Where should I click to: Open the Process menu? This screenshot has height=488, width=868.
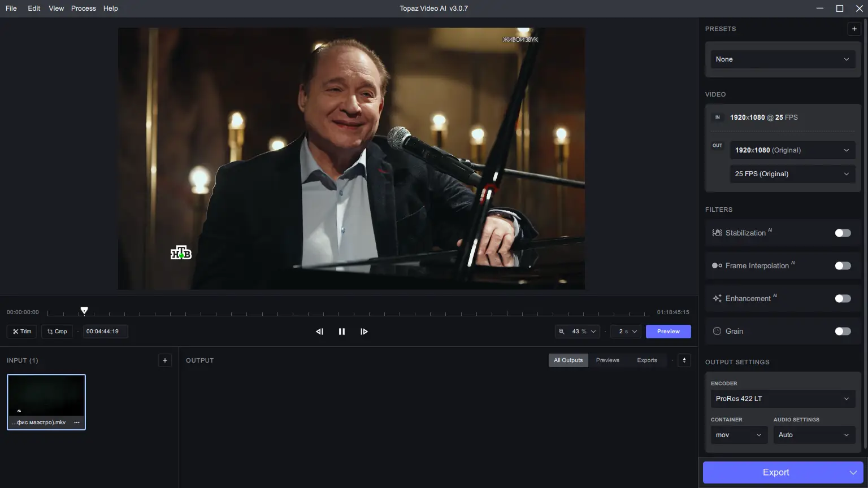click(83, 8)
